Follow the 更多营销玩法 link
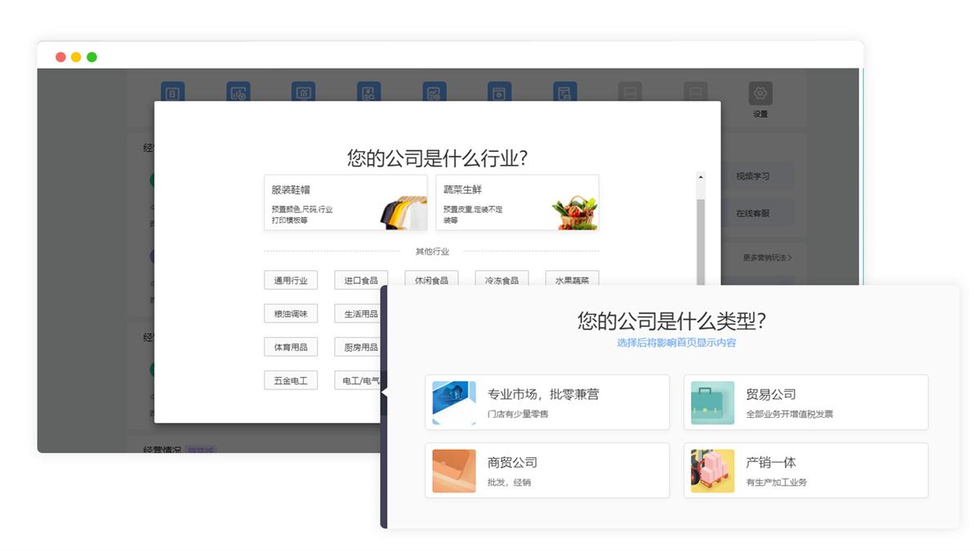 coord(767,257)
